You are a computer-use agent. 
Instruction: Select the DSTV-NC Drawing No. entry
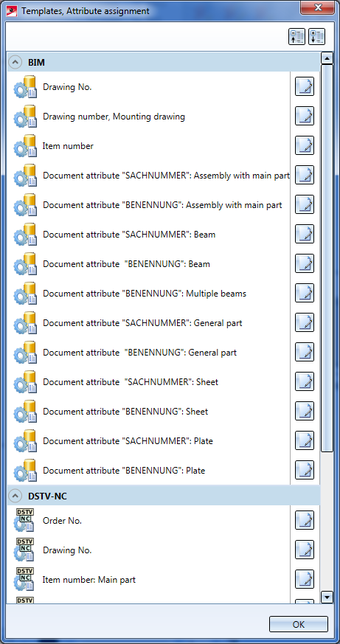click(x=67, y=550)
